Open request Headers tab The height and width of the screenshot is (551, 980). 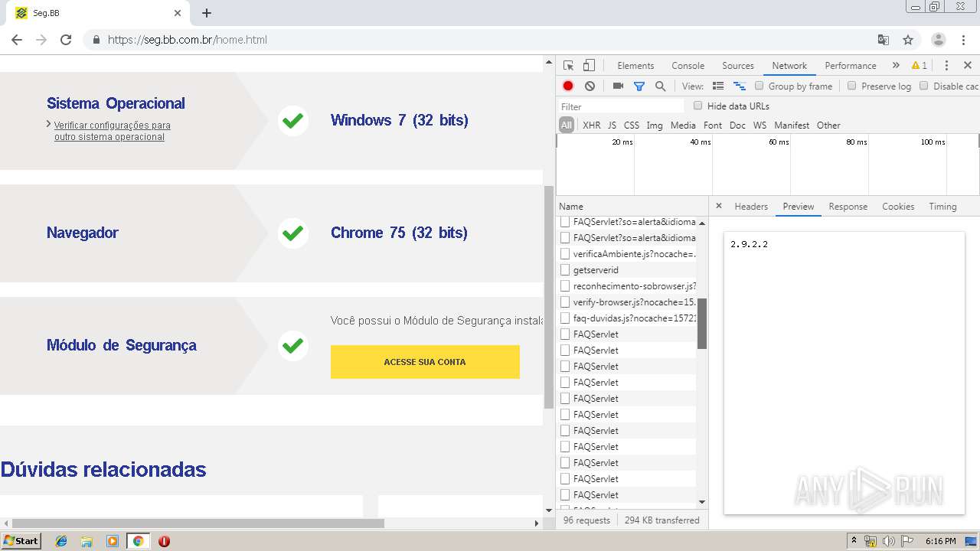750,207
